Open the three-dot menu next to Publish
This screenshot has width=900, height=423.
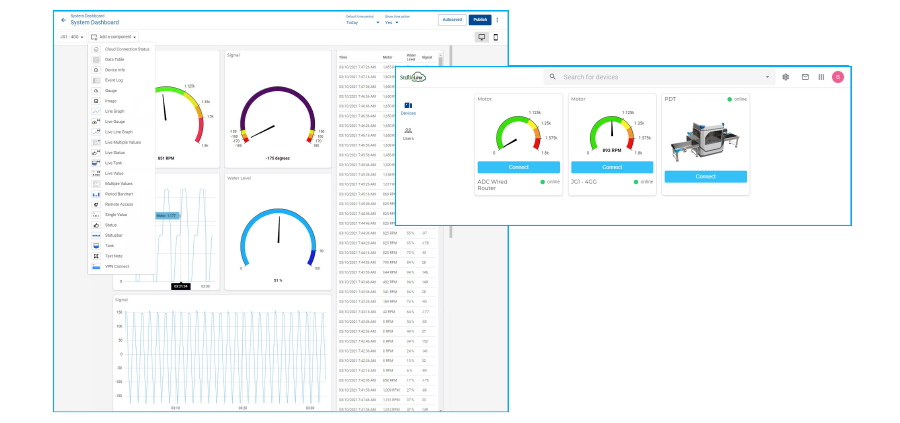(498, 20)
